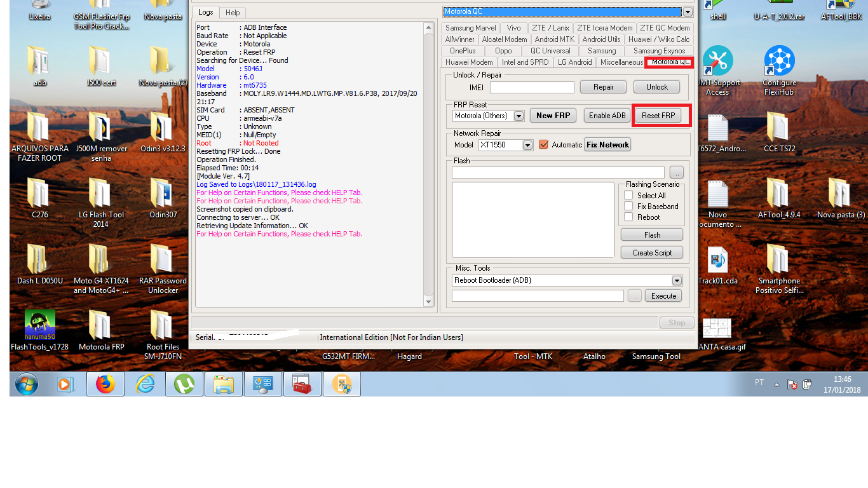Open the 'C276' desktop folder

[40, 198]
